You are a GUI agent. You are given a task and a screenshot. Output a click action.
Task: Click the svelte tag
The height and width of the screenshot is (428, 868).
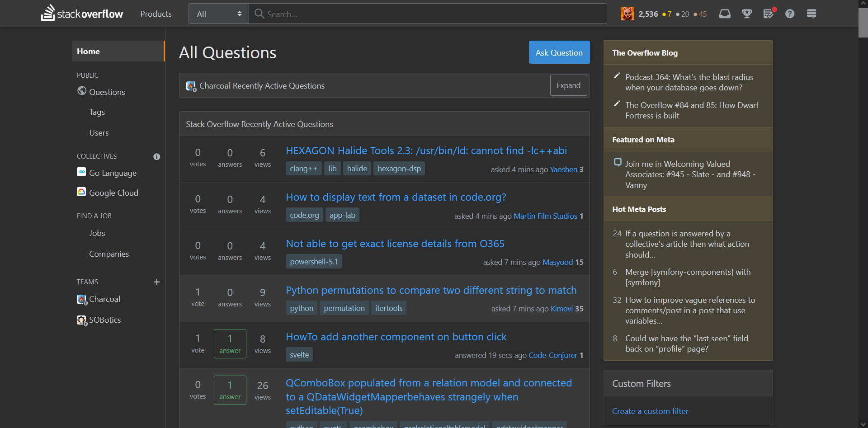(299, 355)
